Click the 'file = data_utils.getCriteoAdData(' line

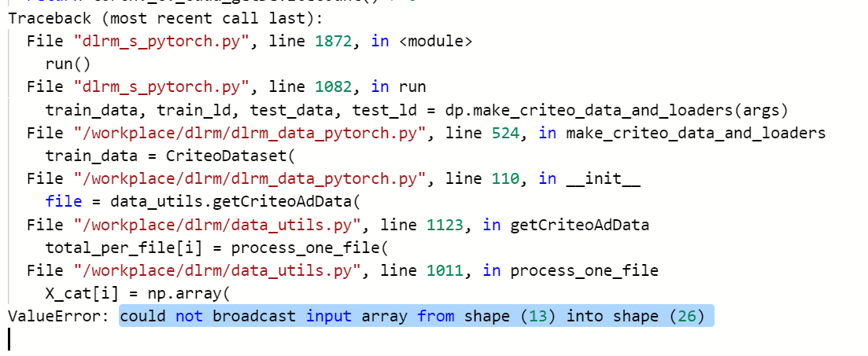click(202, 202)
